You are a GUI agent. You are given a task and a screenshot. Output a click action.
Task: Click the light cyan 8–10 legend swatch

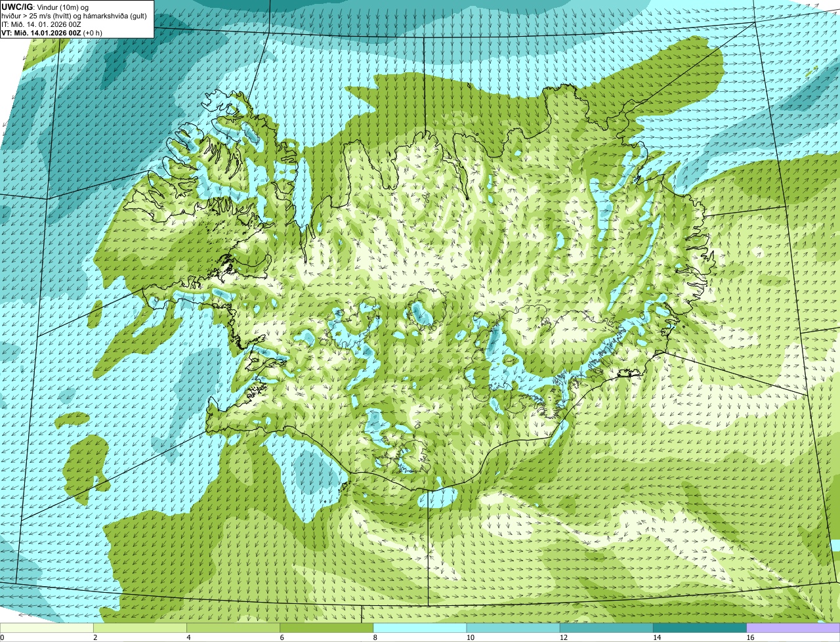(x=419, y=628)
